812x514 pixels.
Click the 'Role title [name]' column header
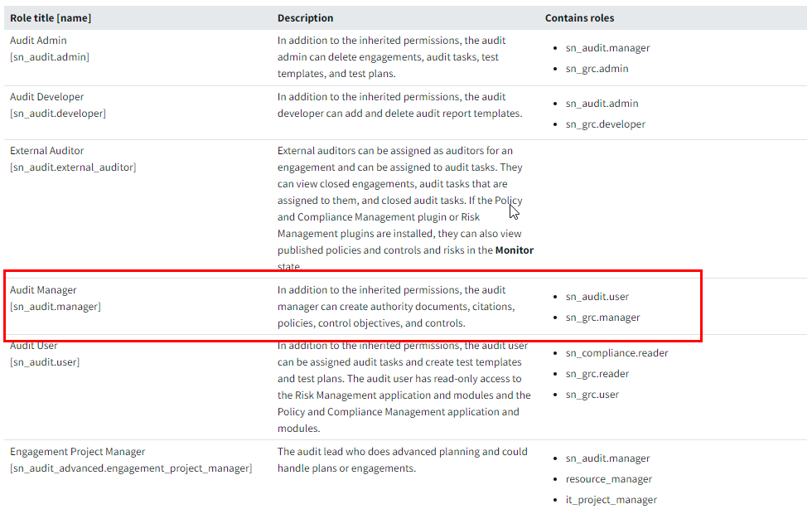point(49,17)
